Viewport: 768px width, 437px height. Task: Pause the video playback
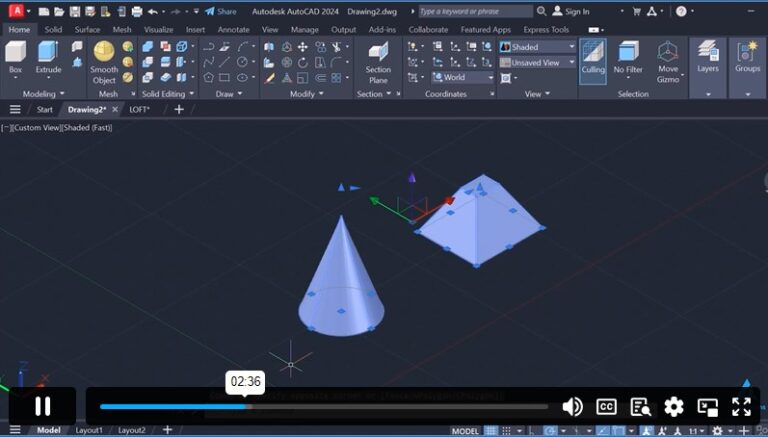[43, 406]
